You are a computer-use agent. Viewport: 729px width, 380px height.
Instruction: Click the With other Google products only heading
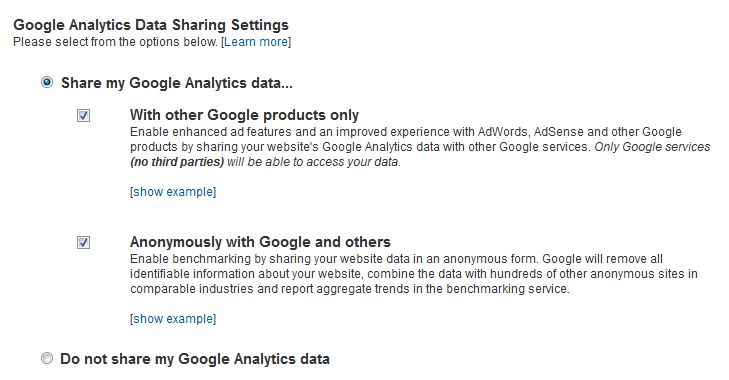point(245,115)
